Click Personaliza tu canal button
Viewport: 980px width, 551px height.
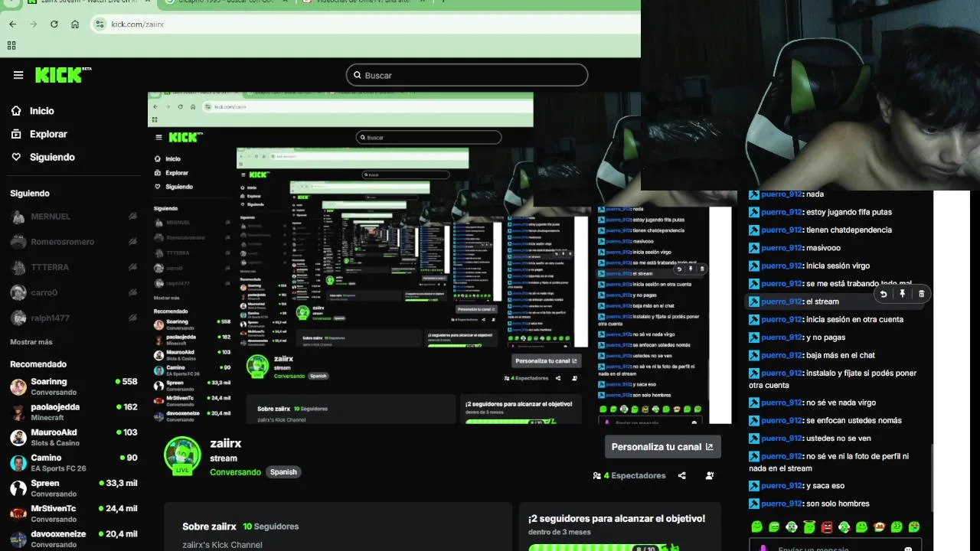point(663,447)
